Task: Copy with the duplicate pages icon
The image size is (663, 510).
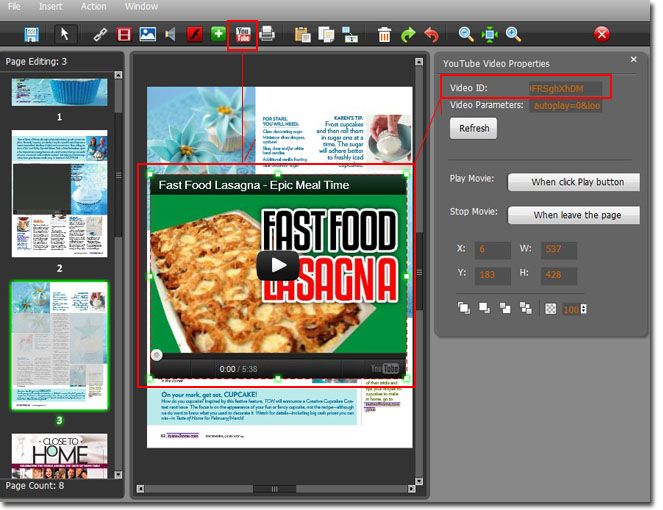Action: (326, 35)
